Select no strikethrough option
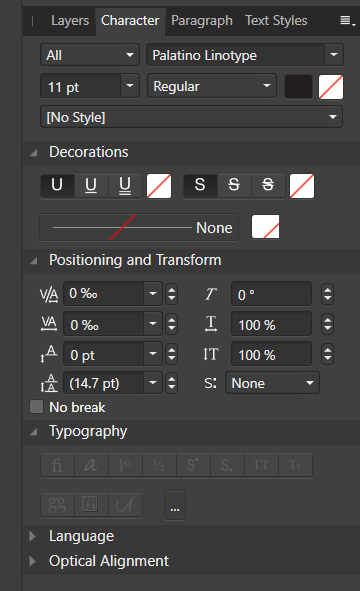 click(200, 185)
